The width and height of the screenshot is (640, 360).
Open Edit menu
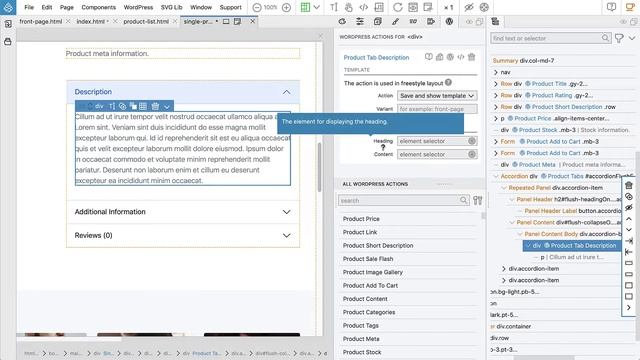pos(47,7)
